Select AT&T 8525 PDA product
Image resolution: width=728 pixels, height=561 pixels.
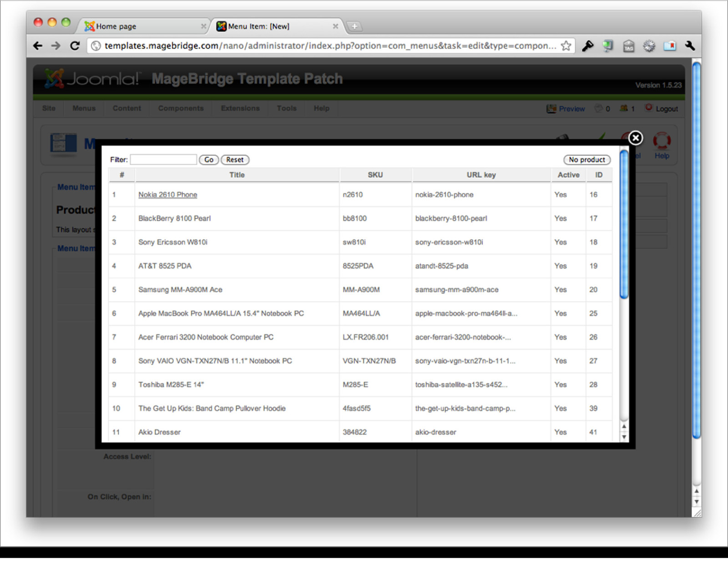click(x=165, y=266)
